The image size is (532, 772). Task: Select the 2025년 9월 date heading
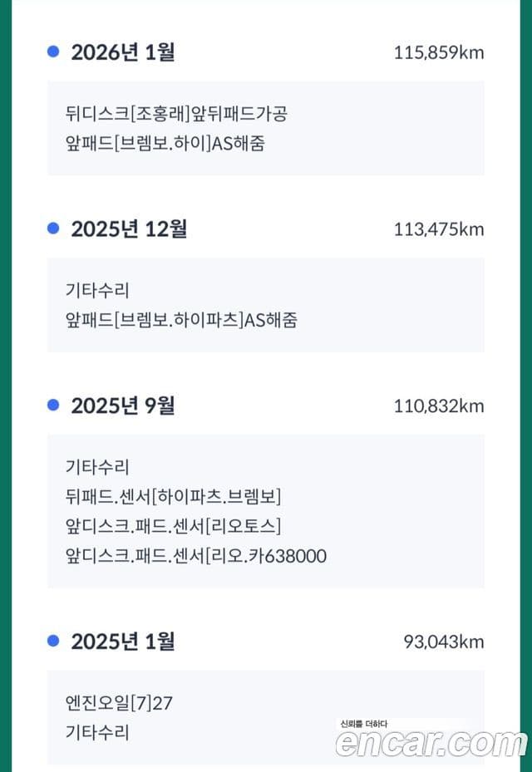[x=123, y=406]
